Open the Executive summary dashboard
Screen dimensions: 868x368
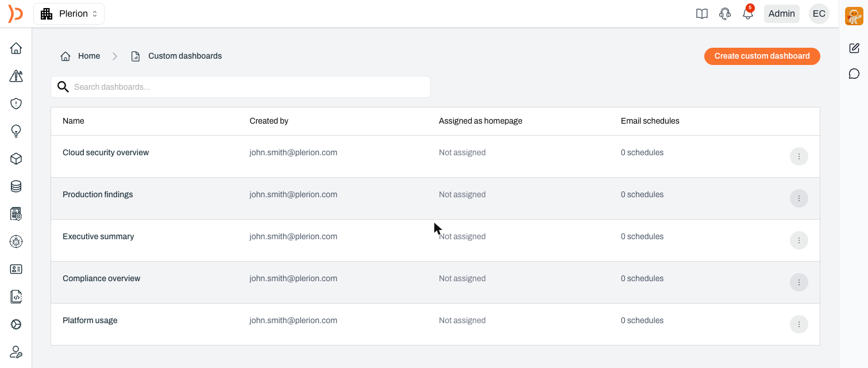pyautogui.click(x=98, y=236)
